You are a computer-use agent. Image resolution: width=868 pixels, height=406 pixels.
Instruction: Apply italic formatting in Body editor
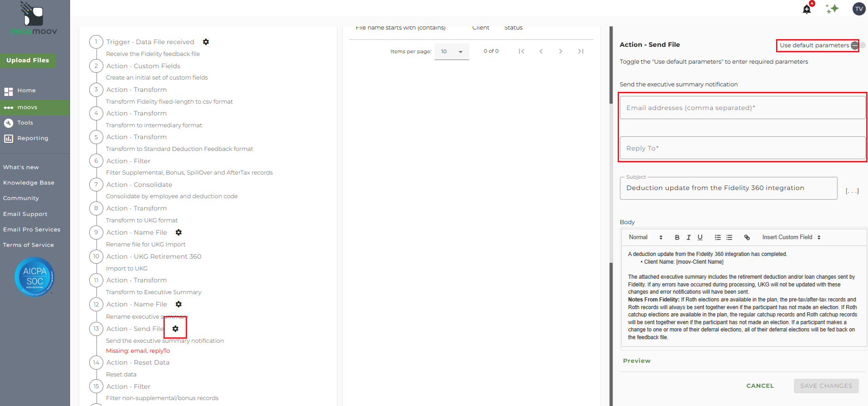[689, 237]
